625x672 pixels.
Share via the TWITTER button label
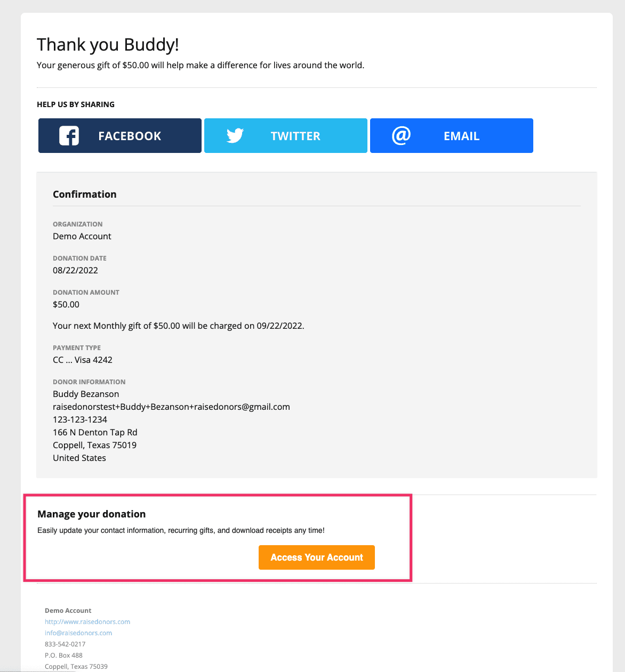click(295, 136)
